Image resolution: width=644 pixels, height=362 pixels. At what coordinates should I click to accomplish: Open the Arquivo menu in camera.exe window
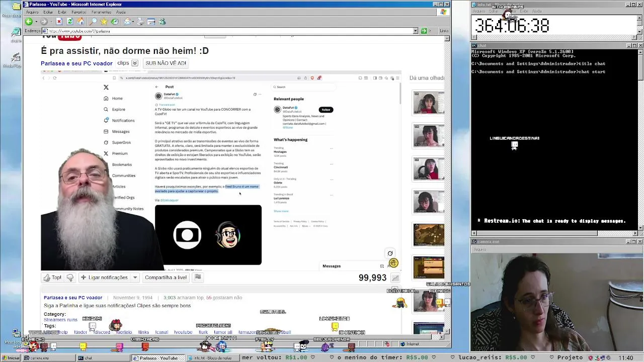[479, 249]
